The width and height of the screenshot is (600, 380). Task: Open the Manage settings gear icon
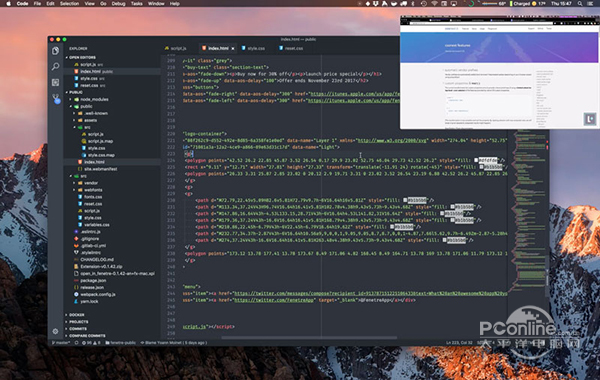pyautogui.click(x=55, y=331)
